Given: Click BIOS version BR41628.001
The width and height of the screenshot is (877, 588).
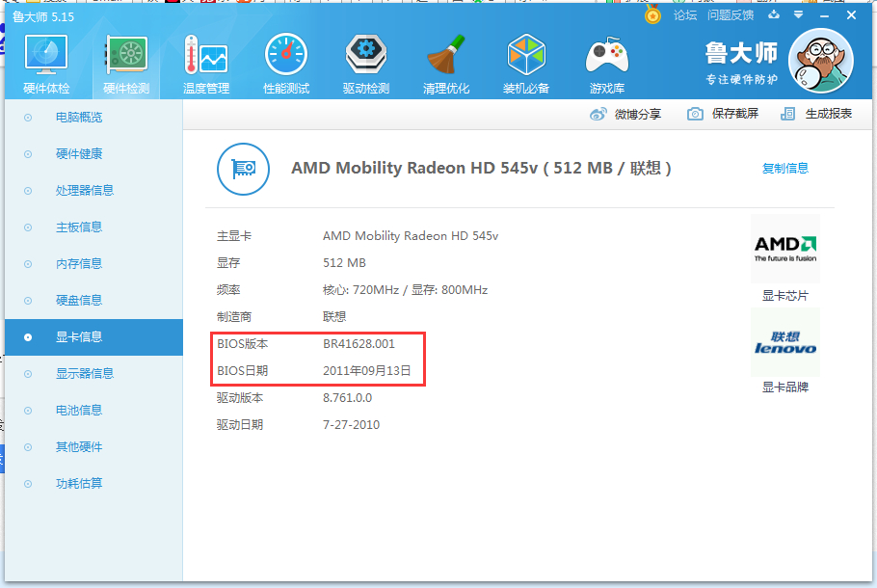Looking at the screenshot, I should point(359,344).
